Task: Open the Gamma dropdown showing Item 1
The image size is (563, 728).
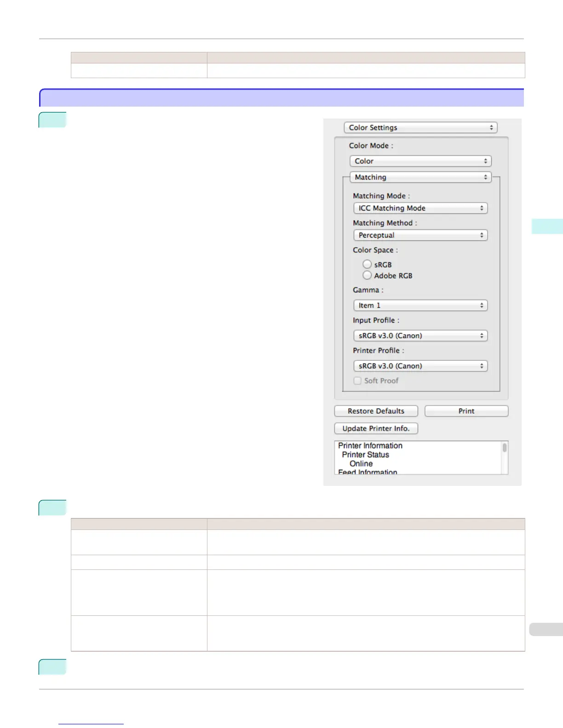Action: [x=420, y=306]
